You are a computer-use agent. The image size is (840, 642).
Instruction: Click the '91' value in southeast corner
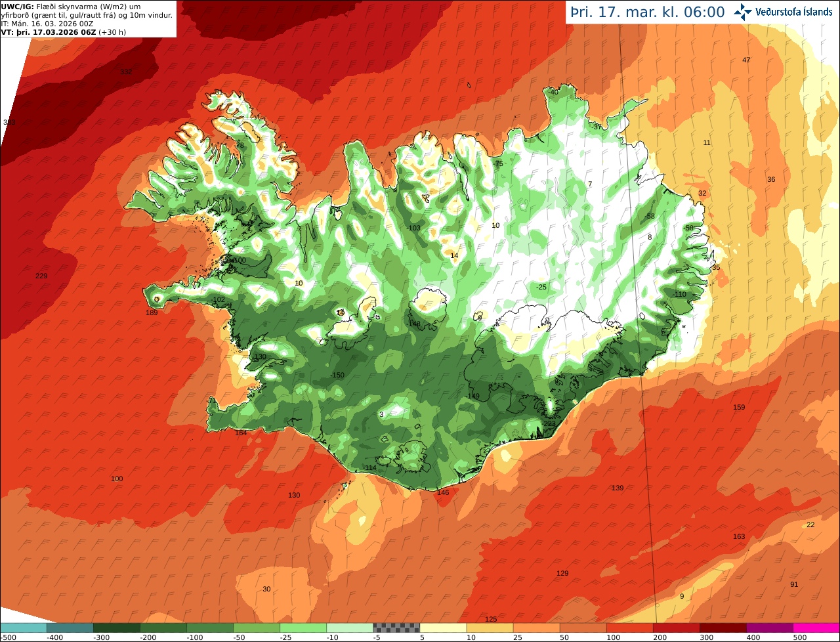[794, 584]
